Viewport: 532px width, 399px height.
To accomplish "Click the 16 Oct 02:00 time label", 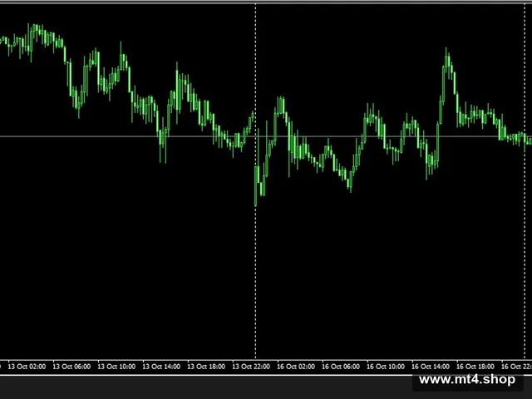I will click(x=296, y=367).
